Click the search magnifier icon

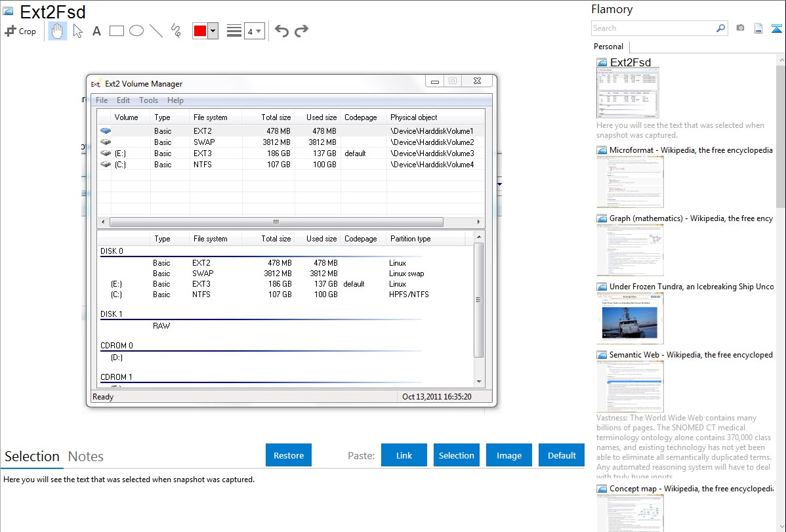721,28
